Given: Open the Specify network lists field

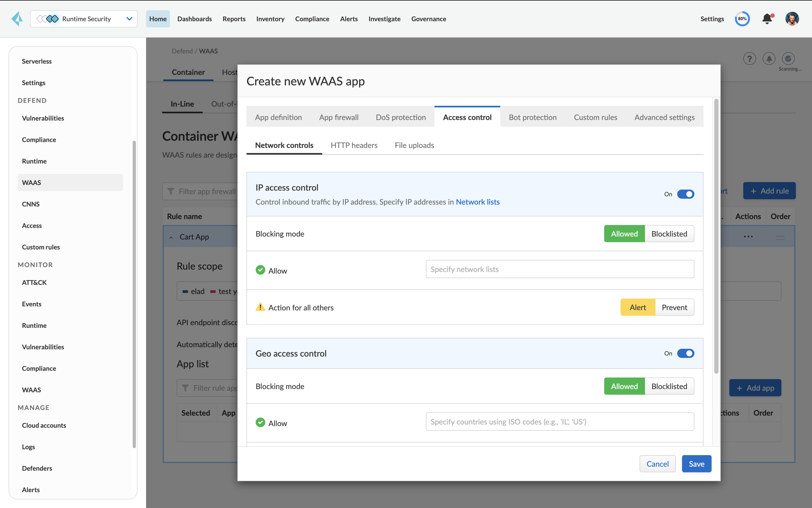Looking at the screenshot, I should click(559, 269).
